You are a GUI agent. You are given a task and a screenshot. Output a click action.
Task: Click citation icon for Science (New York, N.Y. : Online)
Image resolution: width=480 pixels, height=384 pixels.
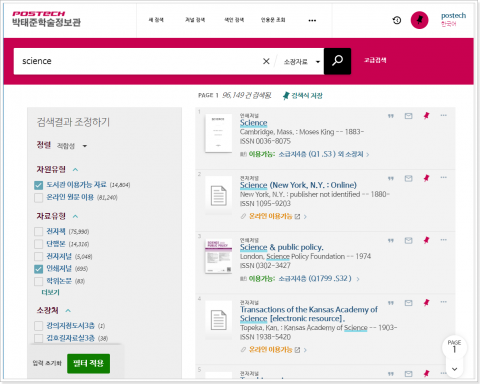click(x=391, y=178)
